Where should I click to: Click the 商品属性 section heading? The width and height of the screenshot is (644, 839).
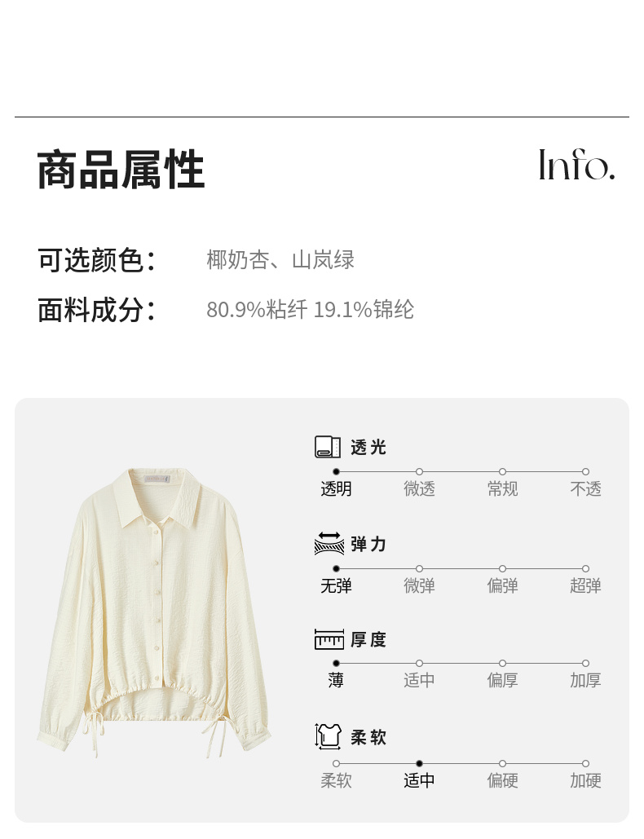pyautogui.click(x=121, y=170)
